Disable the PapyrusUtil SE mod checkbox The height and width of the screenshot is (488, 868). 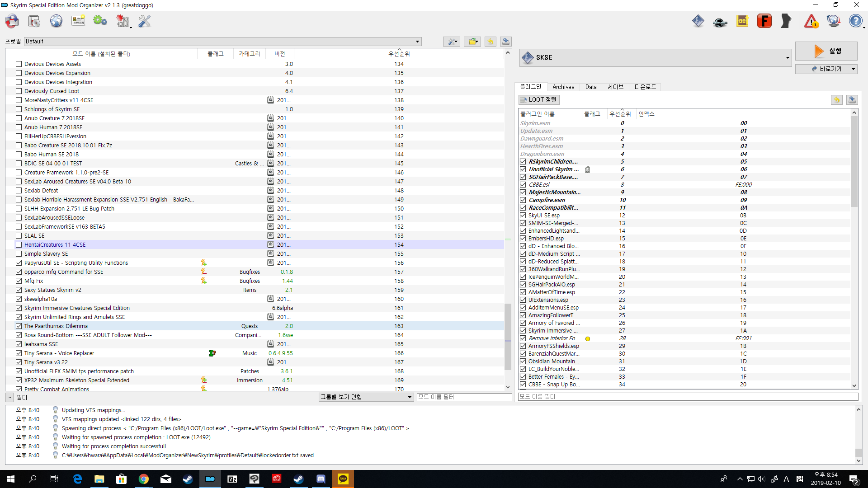[19, 263]
